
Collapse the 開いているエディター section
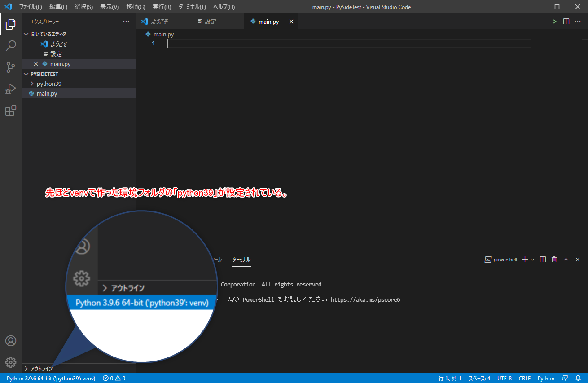[x=79, y=34]
